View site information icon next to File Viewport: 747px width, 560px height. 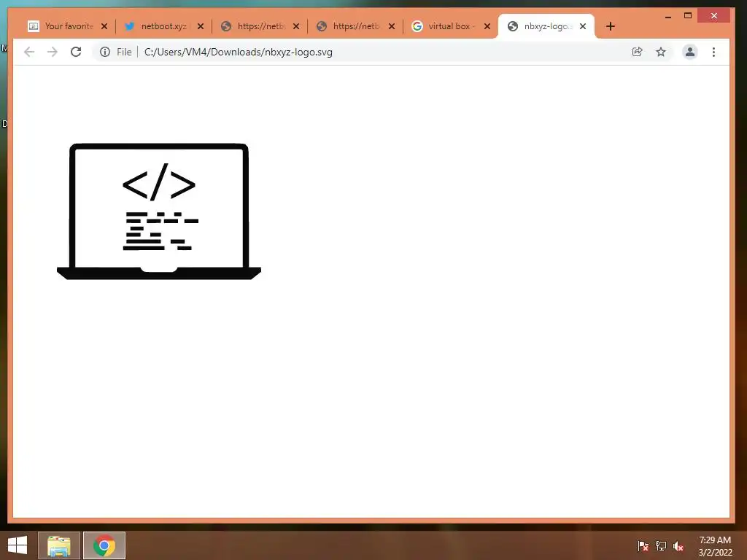(105, 52)
